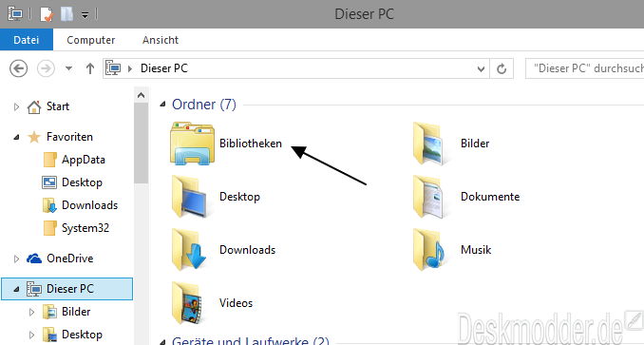Switch to the Ansicht ribbon tab
Image resolution: width=644 pixels, height=345 pixels.
(161, 40)
